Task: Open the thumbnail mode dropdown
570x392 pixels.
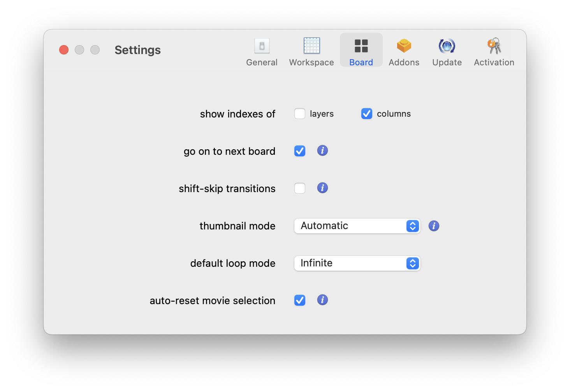Action: [x=357, y=226]
